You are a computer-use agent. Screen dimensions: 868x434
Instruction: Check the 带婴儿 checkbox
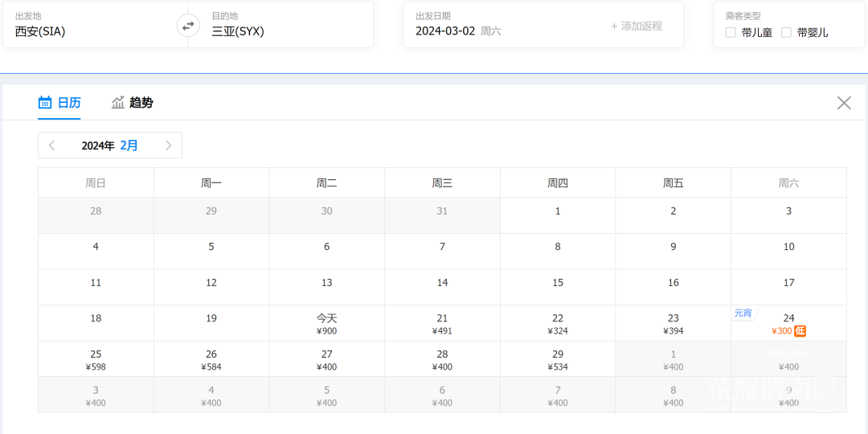(x=786, y=33)
